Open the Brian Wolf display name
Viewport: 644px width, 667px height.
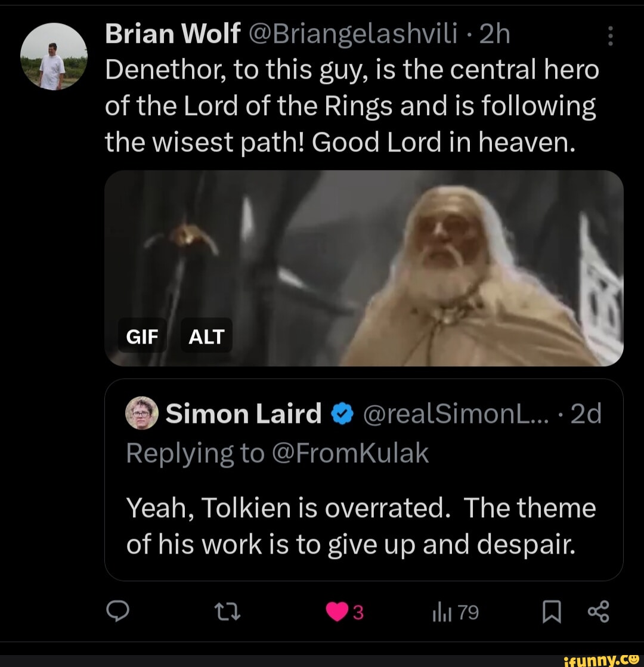(x=173, y=36)
